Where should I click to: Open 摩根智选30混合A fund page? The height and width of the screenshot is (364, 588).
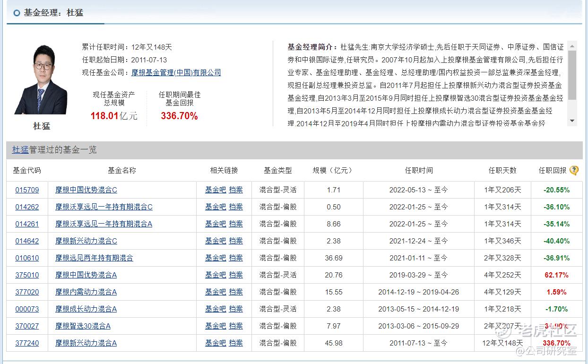pyautogui.click(x=83, y=326)
